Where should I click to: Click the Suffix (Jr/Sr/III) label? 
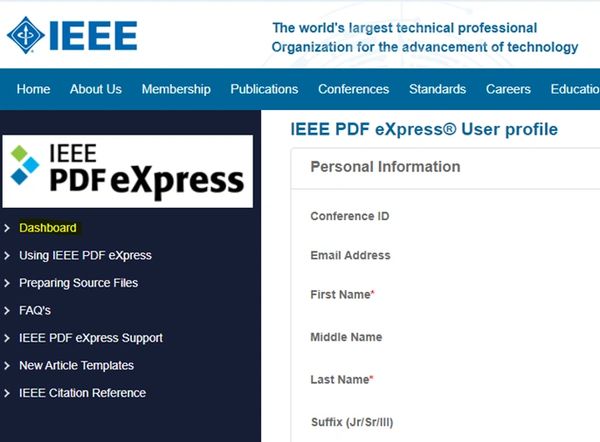tap(352, 422)
